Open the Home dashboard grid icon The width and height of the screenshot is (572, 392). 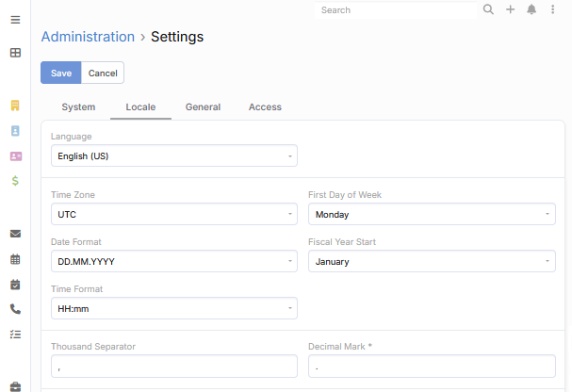coord(15,53)
